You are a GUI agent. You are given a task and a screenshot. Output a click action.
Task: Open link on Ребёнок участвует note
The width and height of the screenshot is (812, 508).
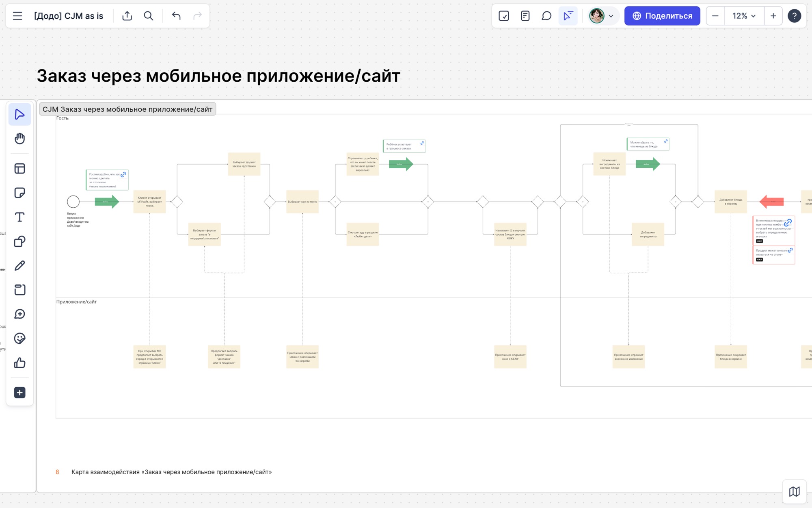[422, 143]
